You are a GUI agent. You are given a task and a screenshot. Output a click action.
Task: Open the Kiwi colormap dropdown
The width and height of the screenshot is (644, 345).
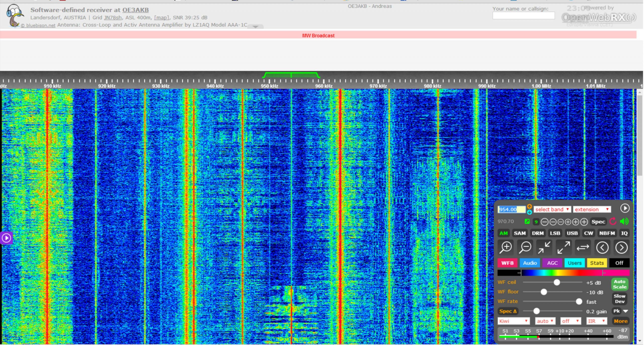pos(513,321)
